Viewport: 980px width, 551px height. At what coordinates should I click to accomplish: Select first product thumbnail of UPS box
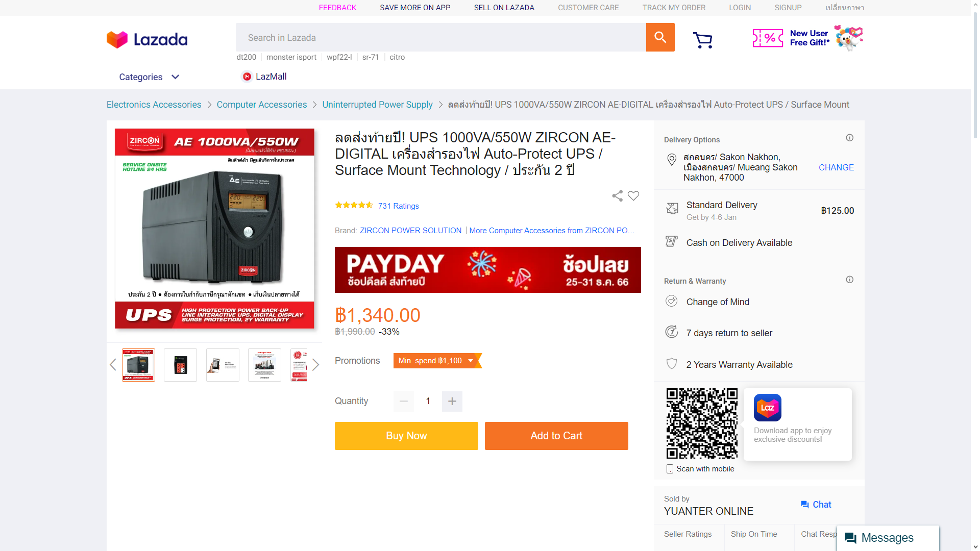tap(138, 365)
